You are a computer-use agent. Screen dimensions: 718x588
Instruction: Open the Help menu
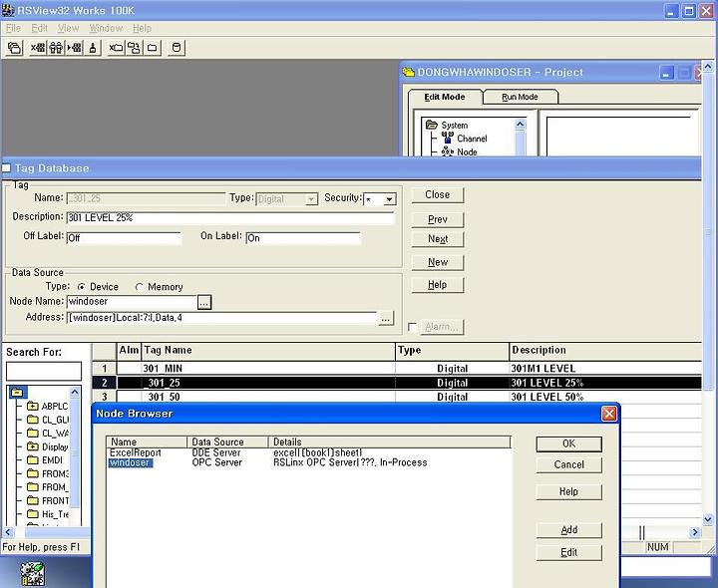point(142,28)
